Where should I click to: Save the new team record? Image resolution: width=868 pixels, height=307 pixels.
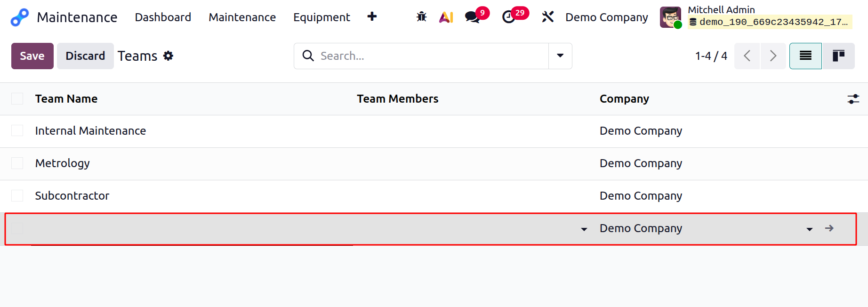[x=32, y=56]
